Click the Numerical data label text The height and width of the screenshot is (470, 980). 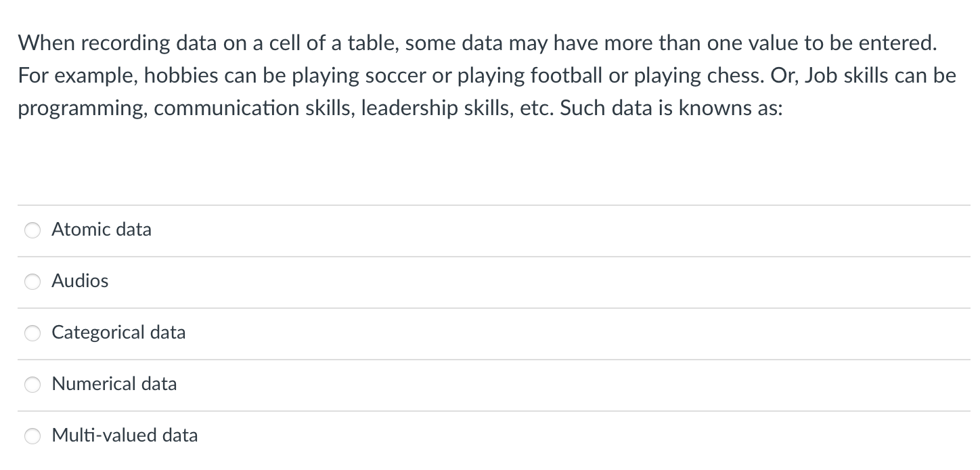(x=114, y=385)
